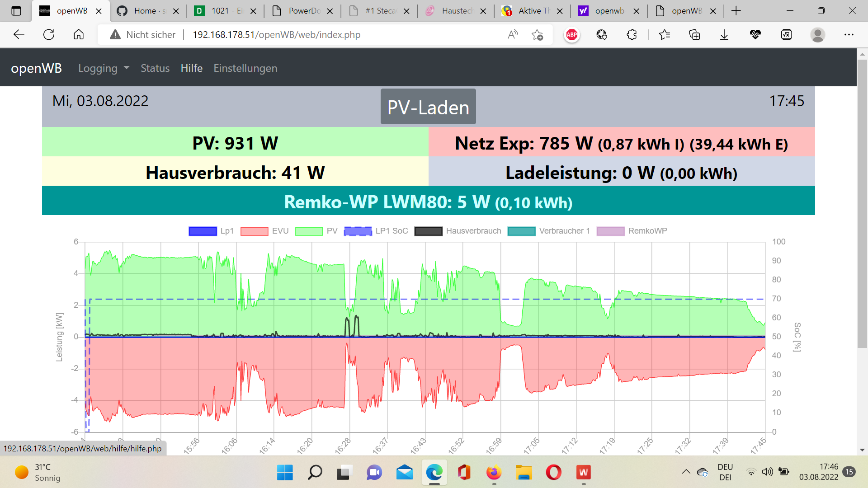The height and width of the screenshot is (488, 868).
Task: Open browser downloads arrow icon
Action: [724, 35]
